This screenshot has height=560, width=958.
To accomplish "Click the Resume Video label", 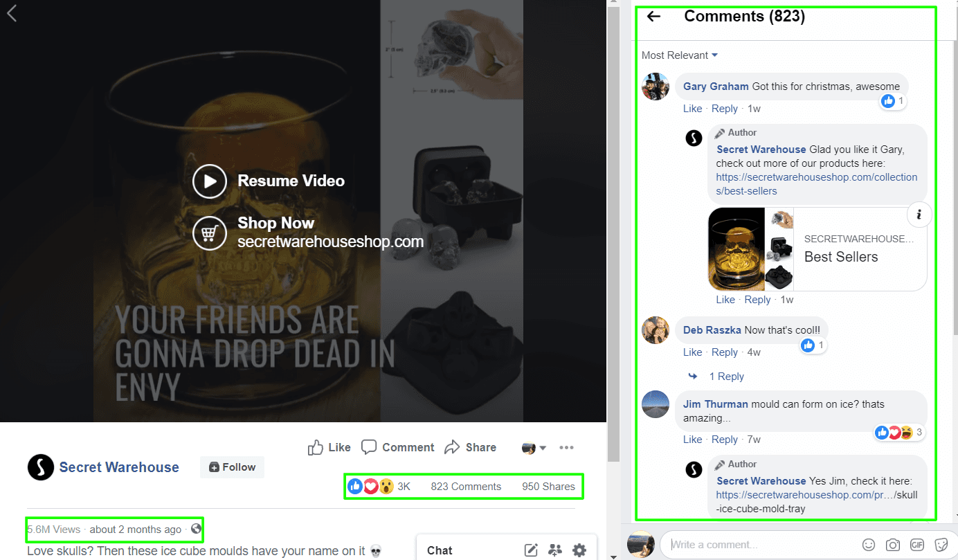I will coord(291,181).
